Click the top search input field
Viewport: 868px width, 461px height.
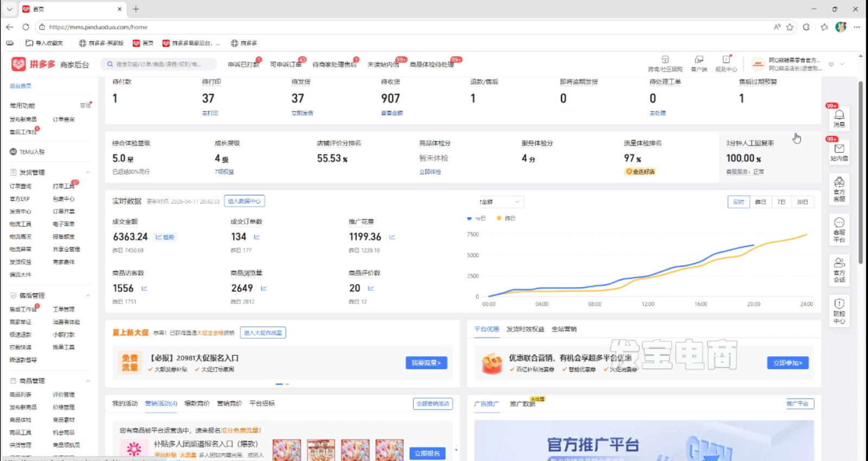click(159, 64)
